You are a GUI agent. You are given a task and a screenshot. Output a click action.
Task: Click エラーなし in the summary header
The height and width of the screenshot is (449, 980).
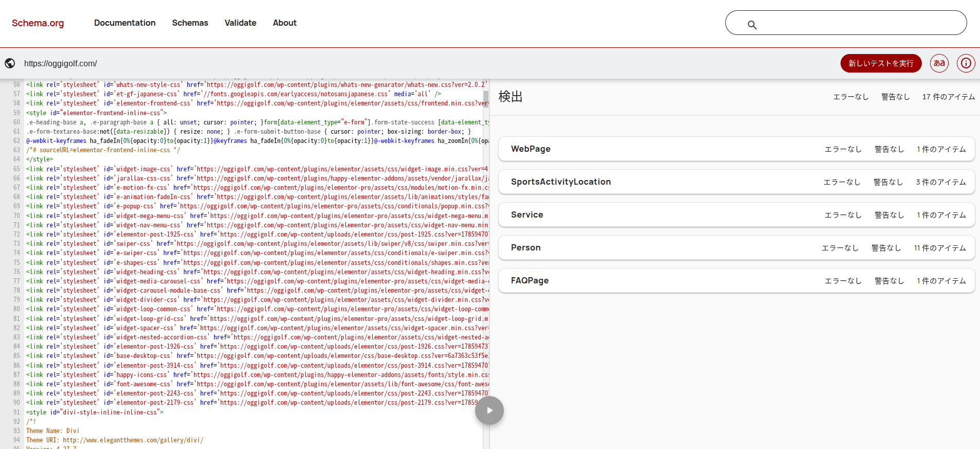[851, 97]
